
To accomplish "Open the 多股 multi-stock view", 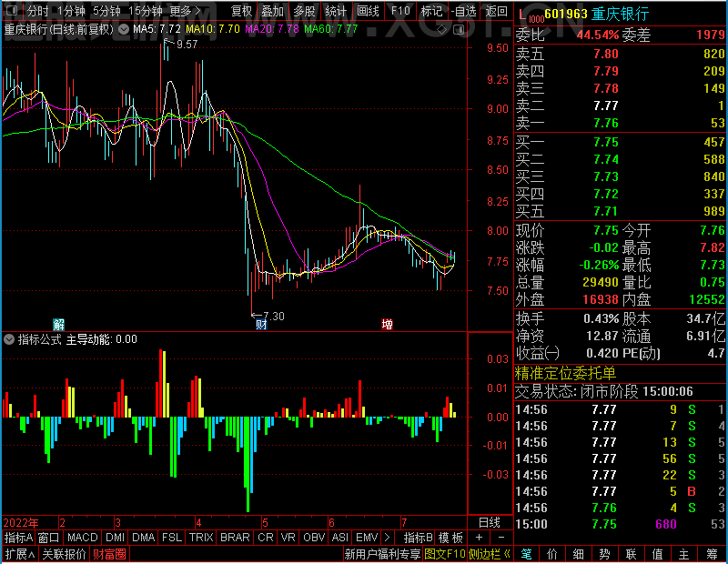I will click(304, 11).
